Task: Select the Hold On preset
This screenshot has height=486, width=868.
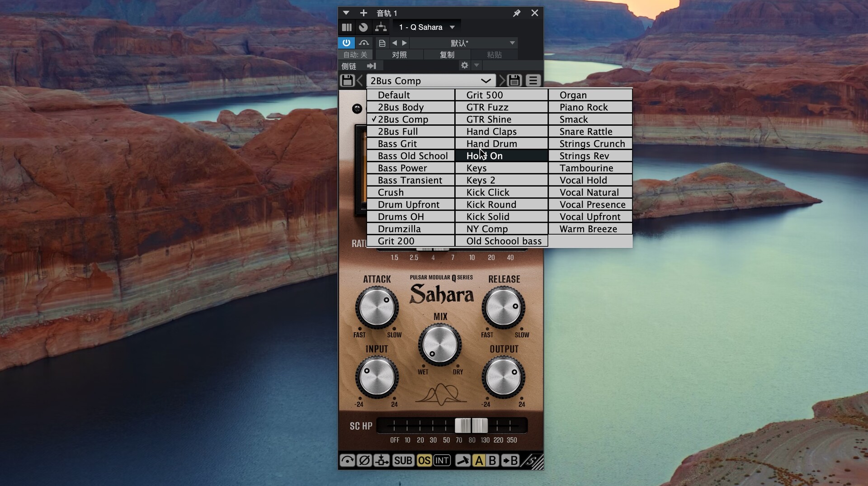Action: (x=501, y=156)
